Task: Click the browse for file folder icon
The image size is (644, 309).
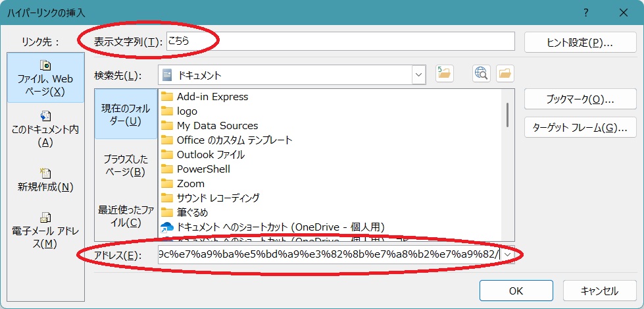Action: pos(505,74)
